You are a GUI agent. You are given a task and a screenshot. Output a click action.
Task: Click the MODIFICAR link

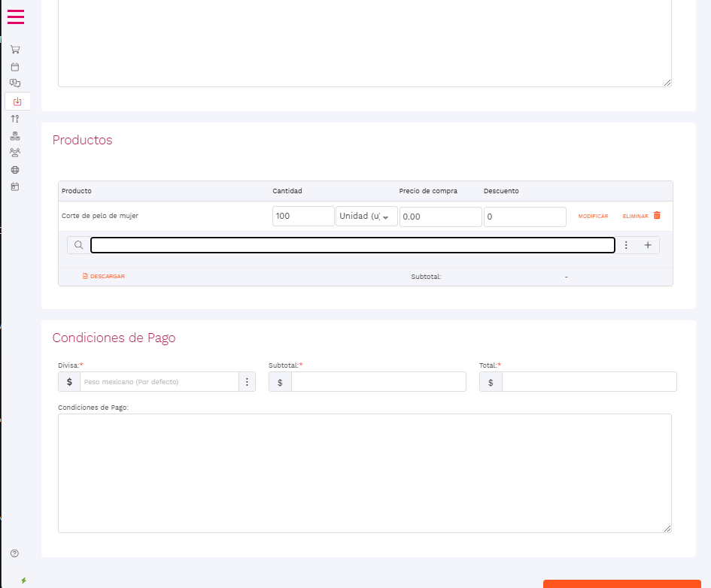593,217
